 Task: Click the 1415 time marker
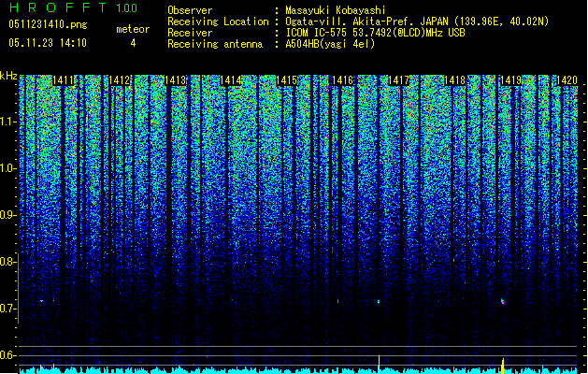[x=286, y=80]
